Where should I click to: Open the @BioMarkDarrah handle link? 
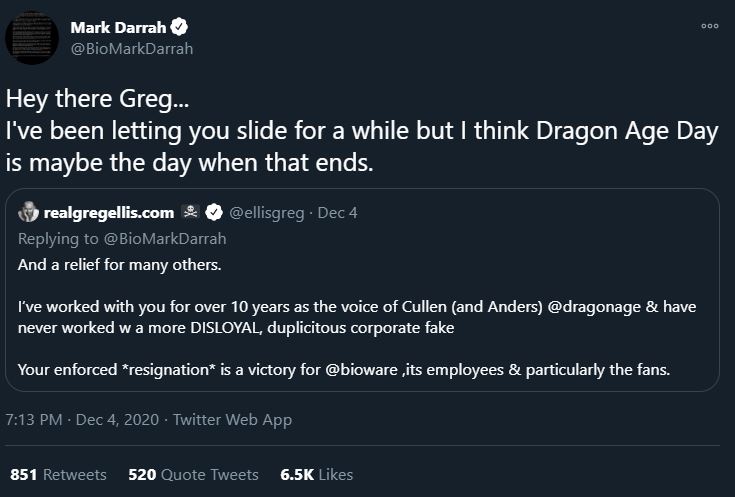click(131, 48)
